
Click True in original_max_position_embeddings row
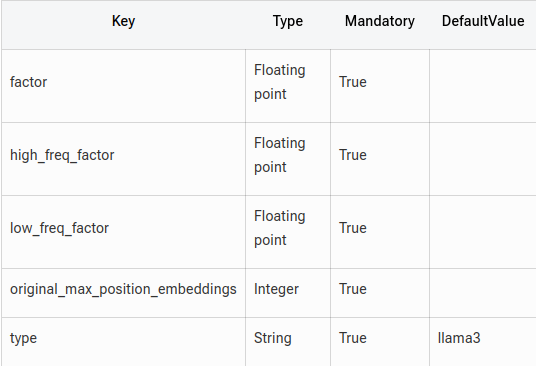coord(353,289)
